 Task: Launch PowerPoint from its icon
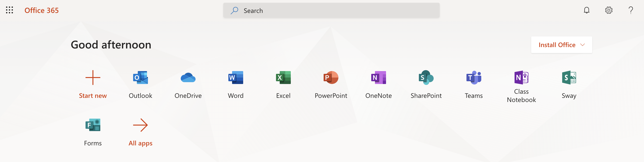point(331,78)
